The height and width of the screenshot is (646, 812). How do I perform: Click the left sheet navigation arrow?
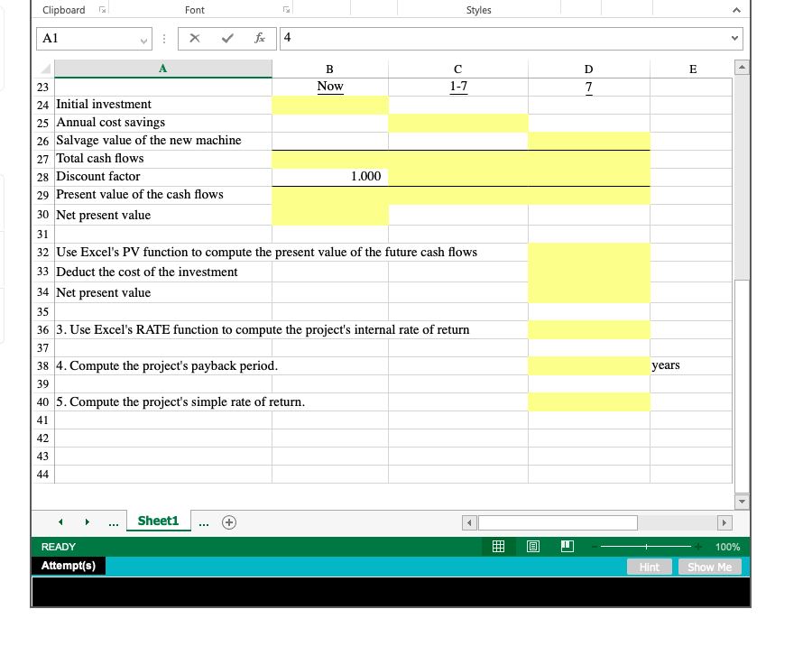pyautogui.click(x=60, y=521)
